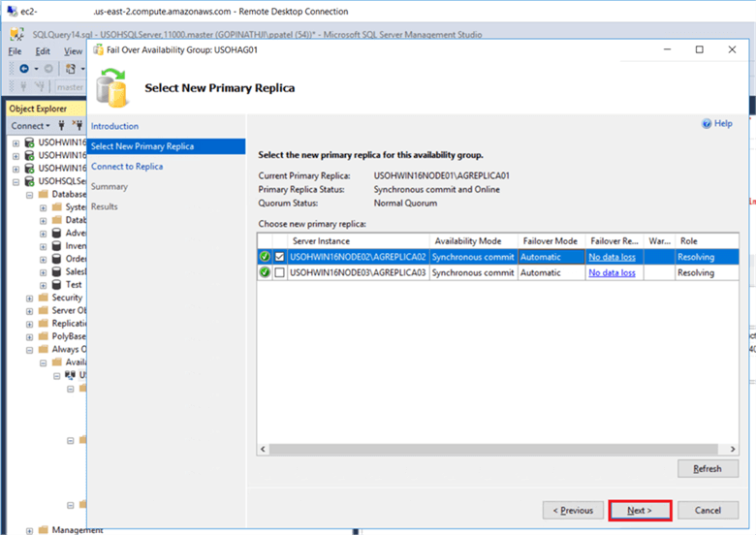This screenshot has height=535, width=756.
Task: Open dropdown arrow next to Navigate Backward
Action: pos(36,69)
